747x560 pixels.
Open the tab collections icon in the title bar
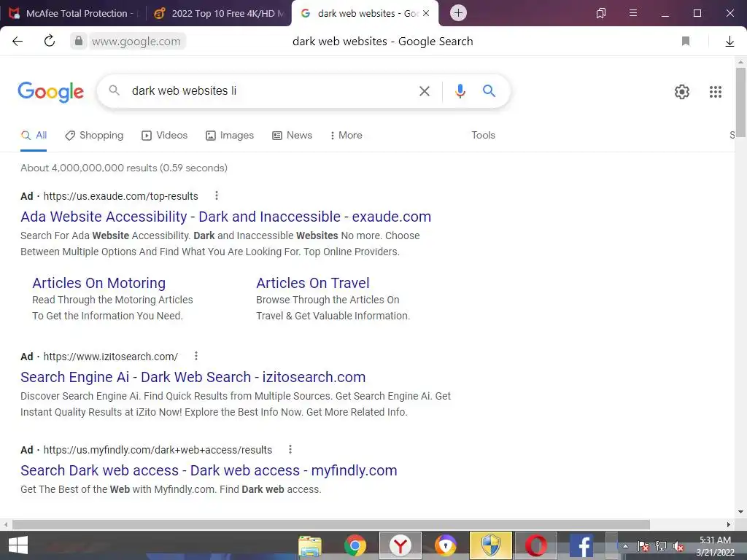coord(601,13)
